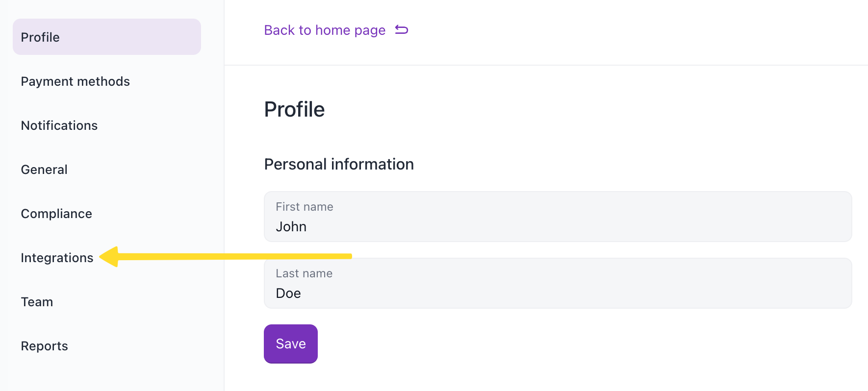Click the Back to home page link

(x=325, y=30)
